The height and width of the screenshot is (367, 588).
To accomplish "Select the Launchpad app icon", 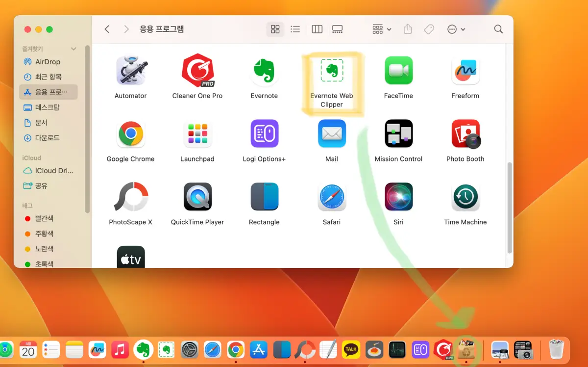I will 197,133.
